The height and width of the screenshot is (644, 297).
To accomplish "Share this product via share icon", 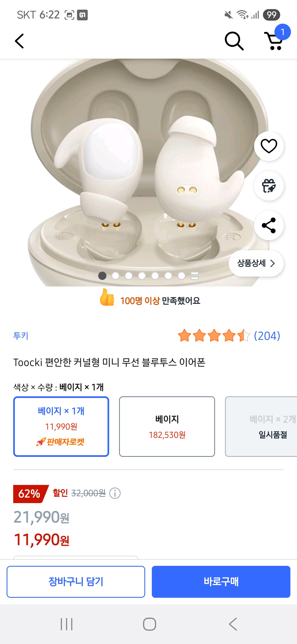I will pyautogui.click(x=269, y=225).
